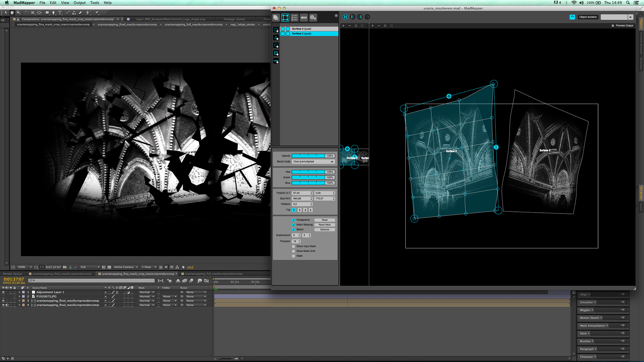The height and width of the screenshot is (362, 644).
Task: Enable the Show Mesh Grid checkbox
Action: click(x=293, y=251)
